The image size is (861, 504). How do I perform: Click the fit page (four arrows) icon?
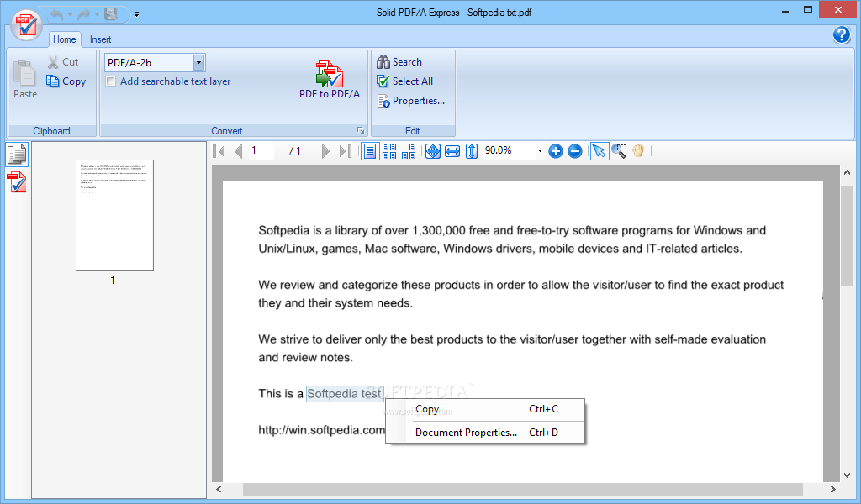[x=433, y=151]
